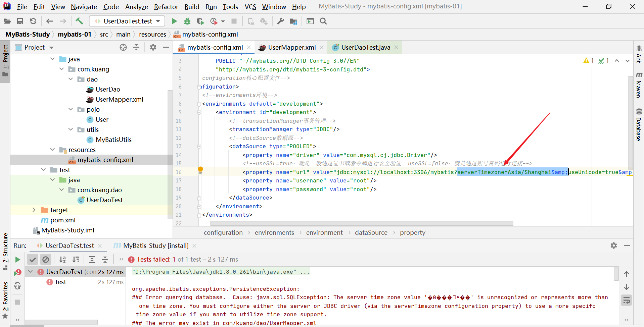644x327 pixels.
Task: Rerun failed tests icon in Run panel
Action: tap(17, 272)
